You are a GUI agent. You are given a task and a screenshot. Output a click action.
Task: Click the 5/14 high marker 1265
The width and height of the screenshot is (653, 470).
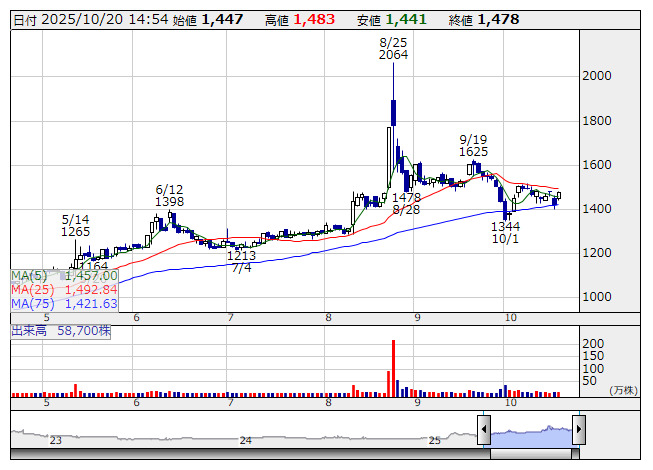76,232
